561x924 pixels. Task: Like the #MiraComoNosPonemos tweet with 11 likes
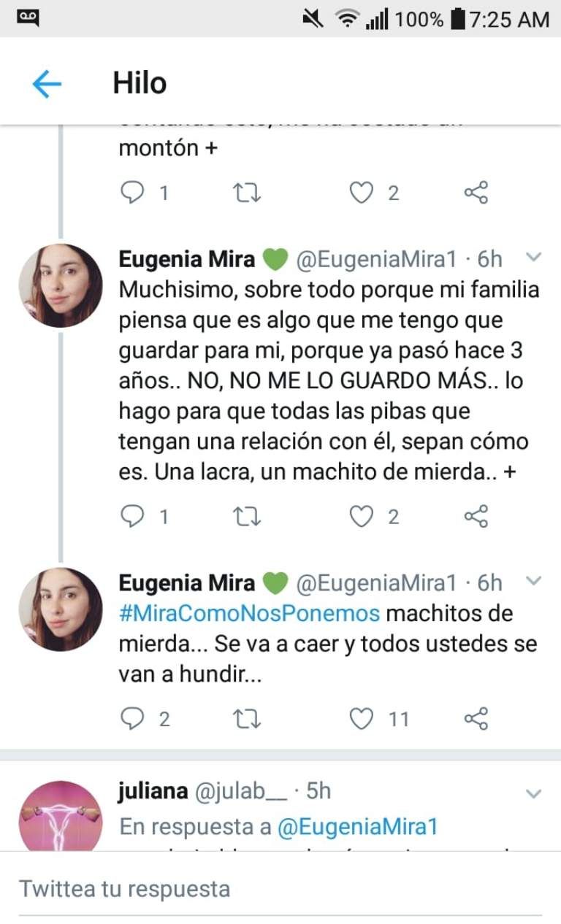point(361,719)
